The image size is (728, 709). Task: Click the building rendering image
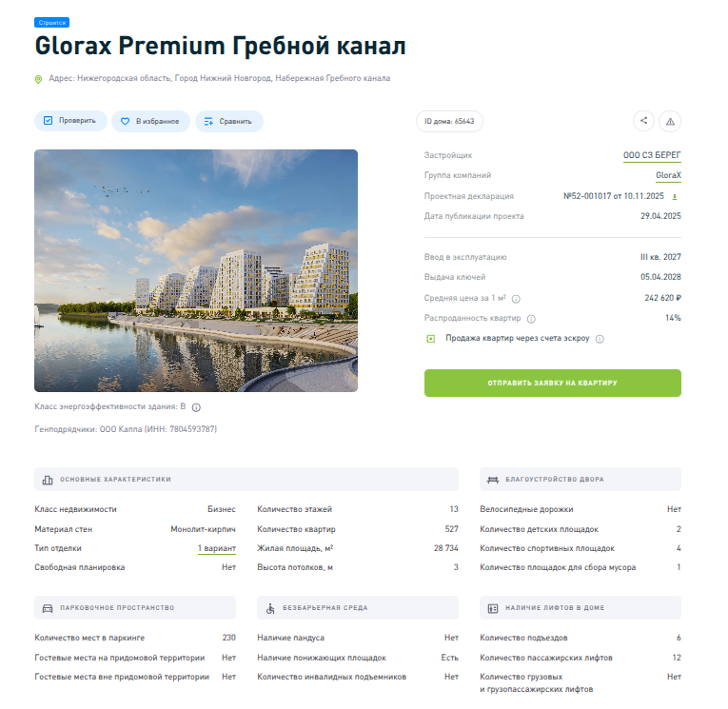[196, 270]
